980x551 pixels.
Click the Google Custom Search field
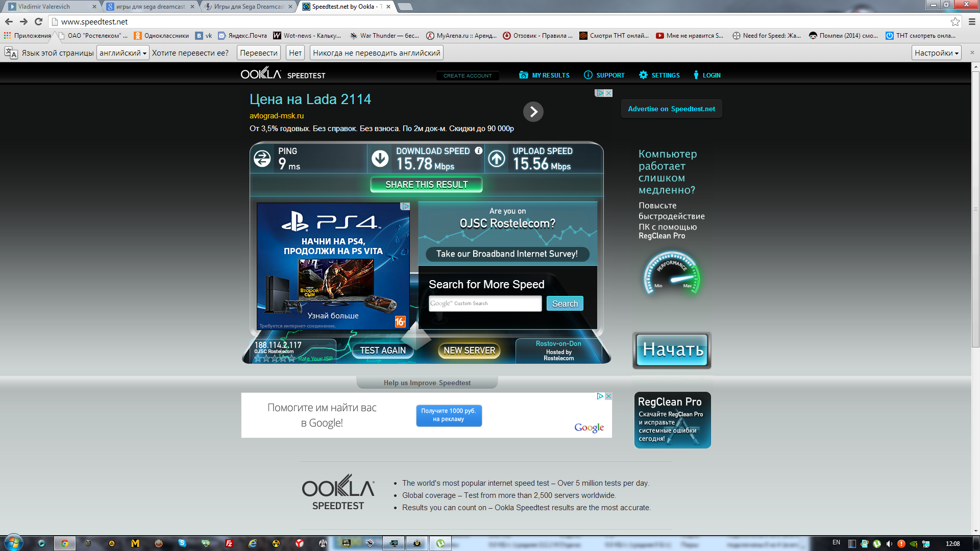point(485,304)
